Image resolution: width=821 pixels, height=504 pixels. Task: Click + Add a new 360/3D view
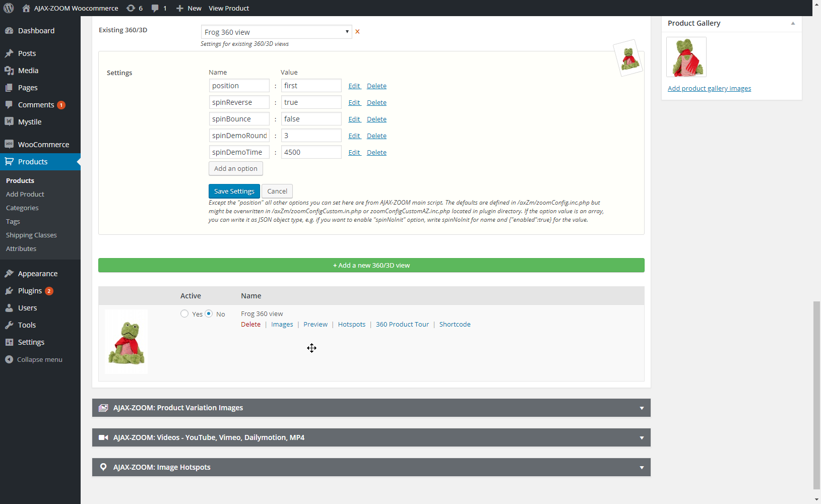(371, 265)
